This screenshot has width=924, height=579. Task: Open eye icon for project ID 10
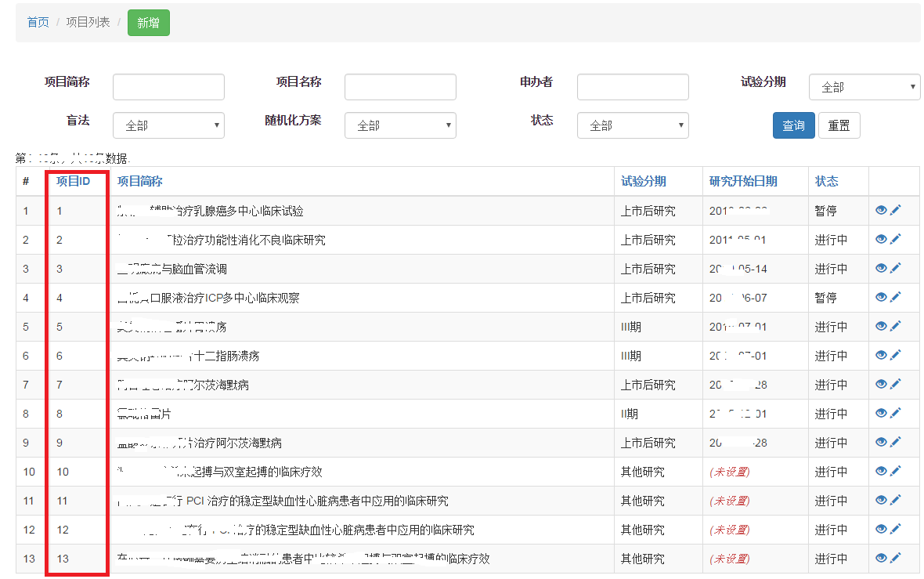(881, 471)
